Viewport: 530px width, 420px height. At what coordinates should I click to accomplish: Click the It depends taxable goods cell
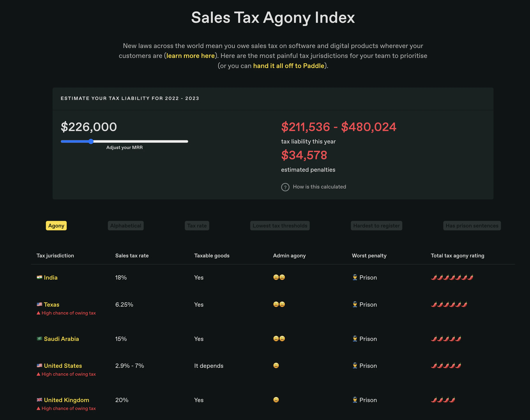209,366
